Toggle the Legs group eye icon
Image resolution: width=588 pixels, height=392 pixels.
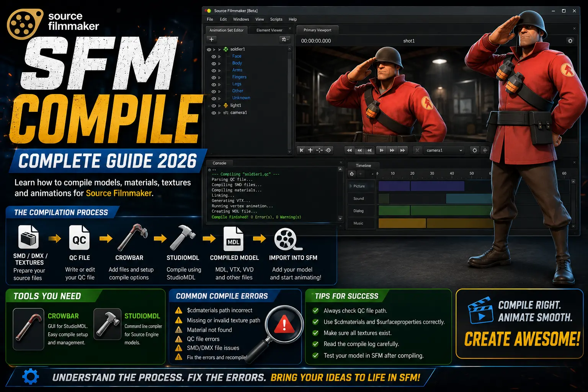click(x=214, y=84)
